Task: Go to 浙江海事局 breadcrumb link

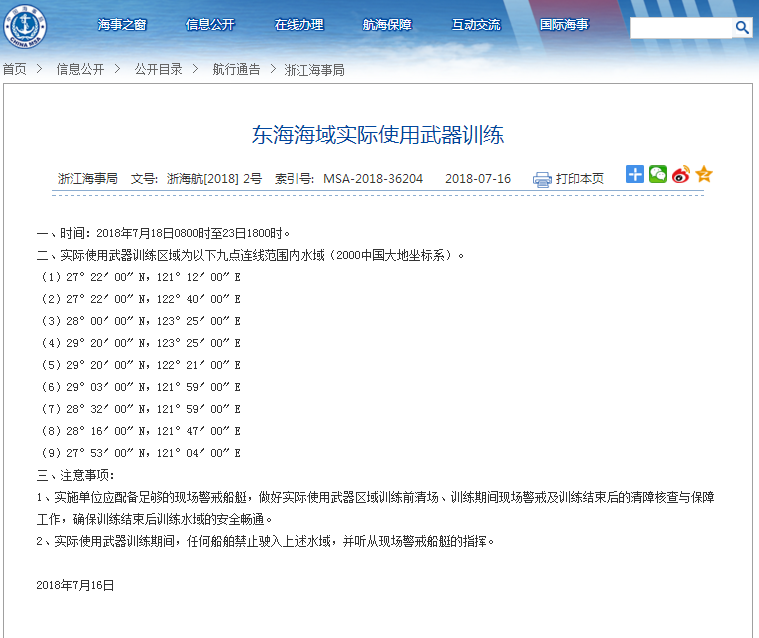Action: pyautogui.click(x=315, y=70)
